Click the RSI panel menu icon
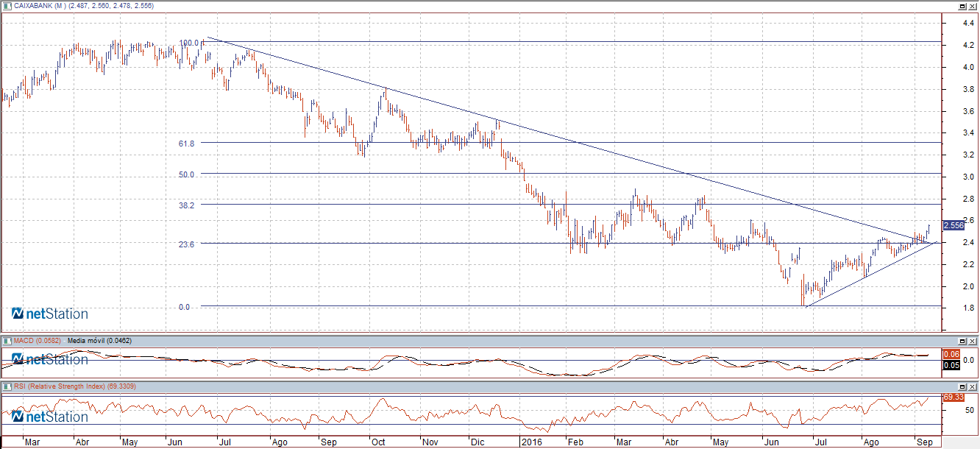The image size is (980, 449). (x=7, y=386)
